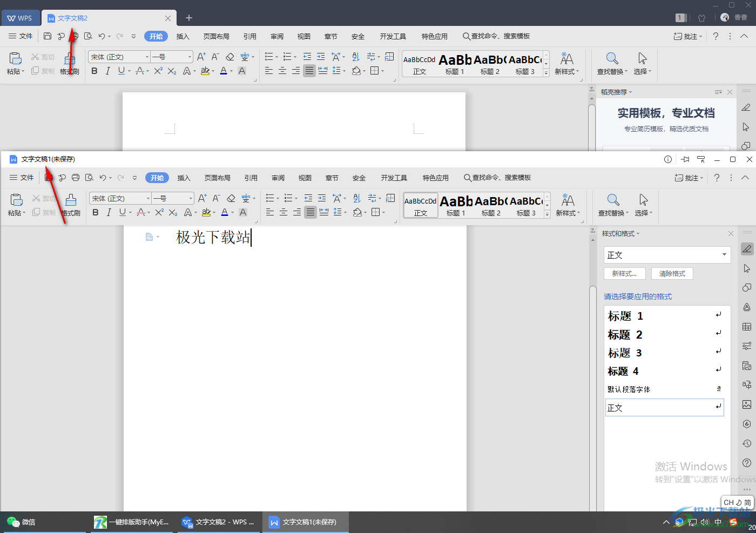The height and width of the screenshot is (533, 756).
Task: Open 页面布局 tab in 文字文稿1 window
Action: 218,178
